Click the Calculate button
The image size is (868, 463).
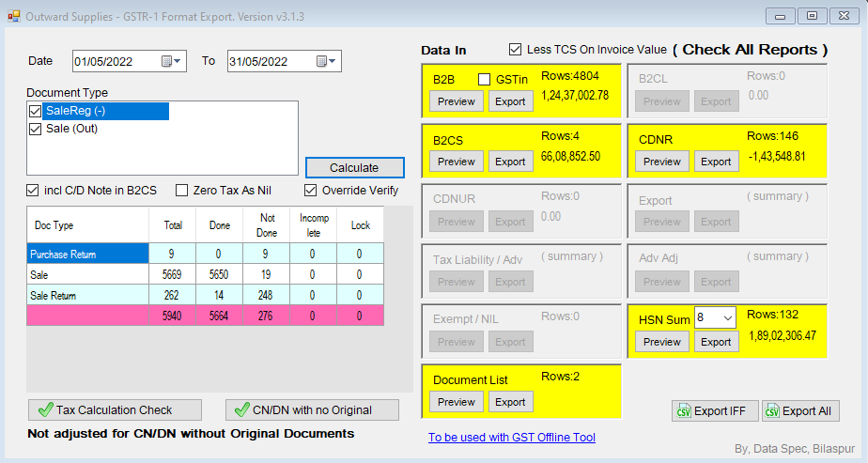[x=354, y=167]
